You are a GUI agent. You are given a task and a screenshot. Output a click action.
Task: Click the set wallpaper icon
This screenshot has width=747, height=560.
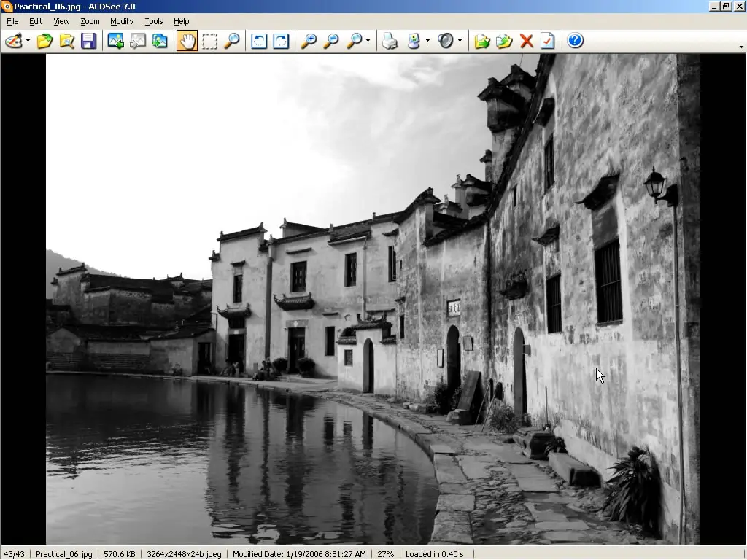[414, 41]
